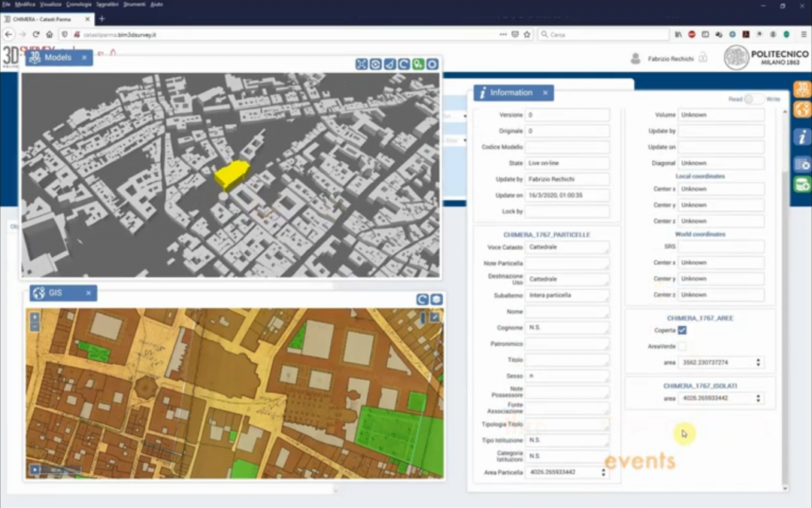Click the layers icon in GIS panel toolbar
Image resolution: width=812 pixels, height=508 pixels.
point(437,300)
